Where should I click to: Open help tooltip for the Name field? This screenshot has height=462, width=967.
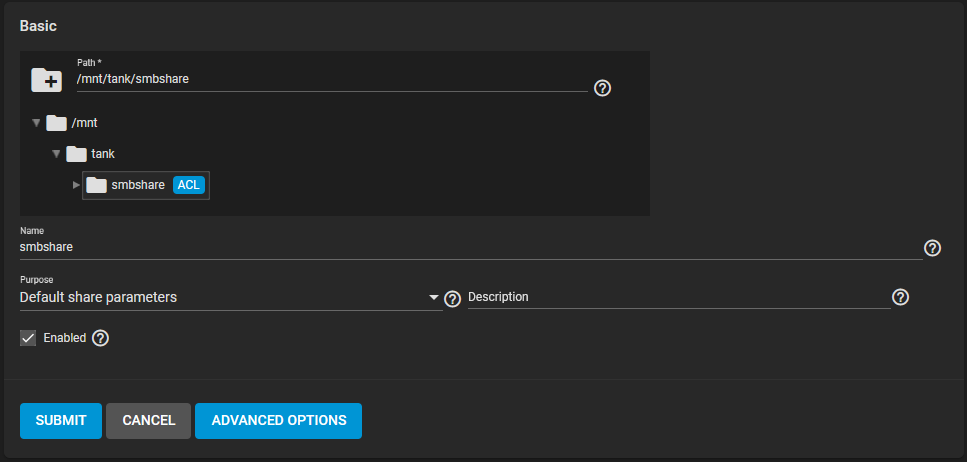tap(932, 248)
